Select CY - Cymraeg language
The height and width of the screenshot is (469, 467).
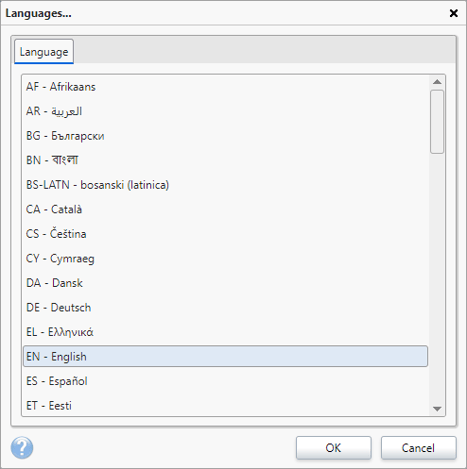click(x=225, y=258)
